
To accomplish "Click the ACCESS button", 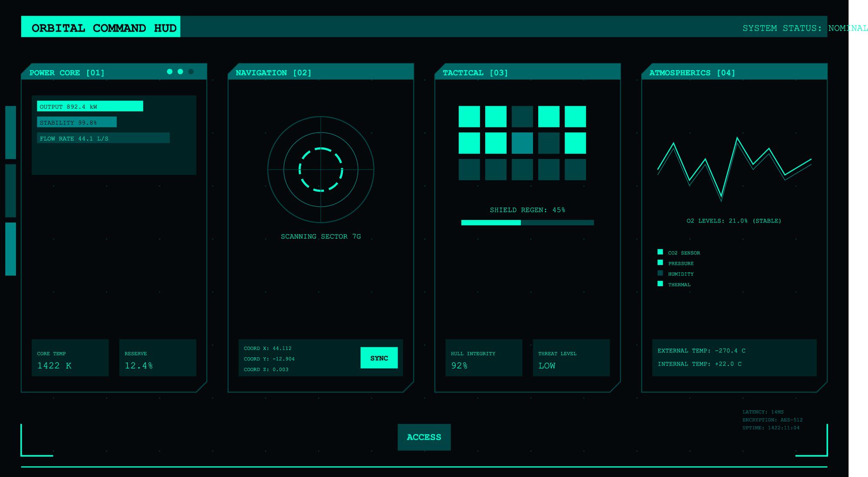I will pos(424,437).
